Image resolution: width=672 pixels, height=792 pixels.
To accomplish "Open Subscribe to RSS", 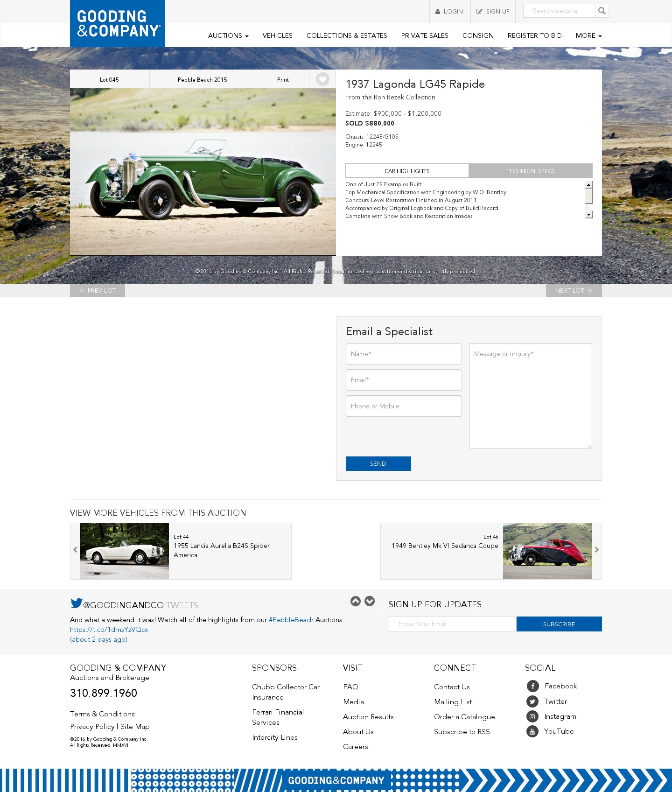I will (462, 732).
